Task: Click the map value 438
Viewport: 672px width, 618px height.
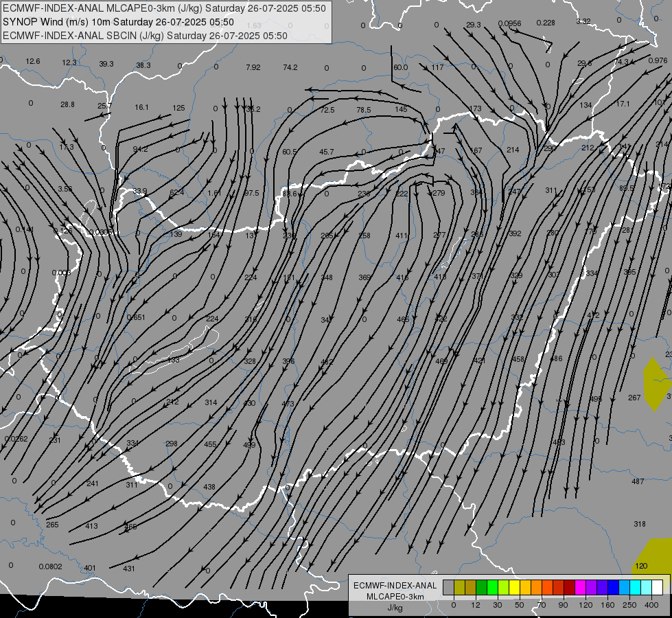Action: (209, 487)
